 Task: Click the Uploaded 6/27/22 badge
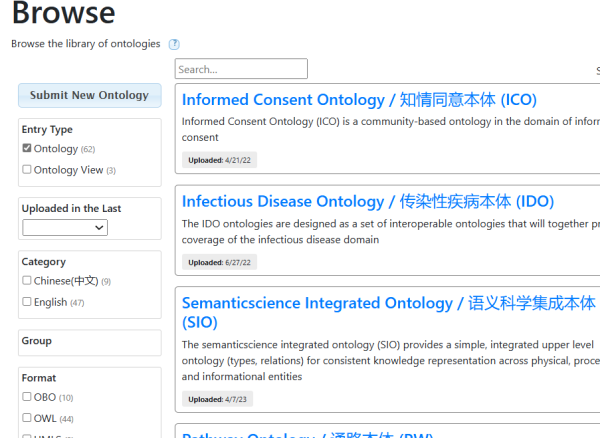[x=220, y=262]
